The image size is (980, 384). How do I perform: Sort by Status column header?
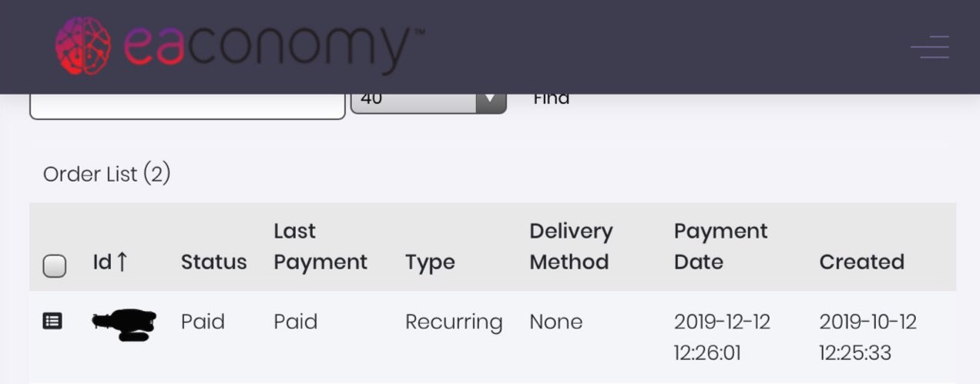coord(213,262)
